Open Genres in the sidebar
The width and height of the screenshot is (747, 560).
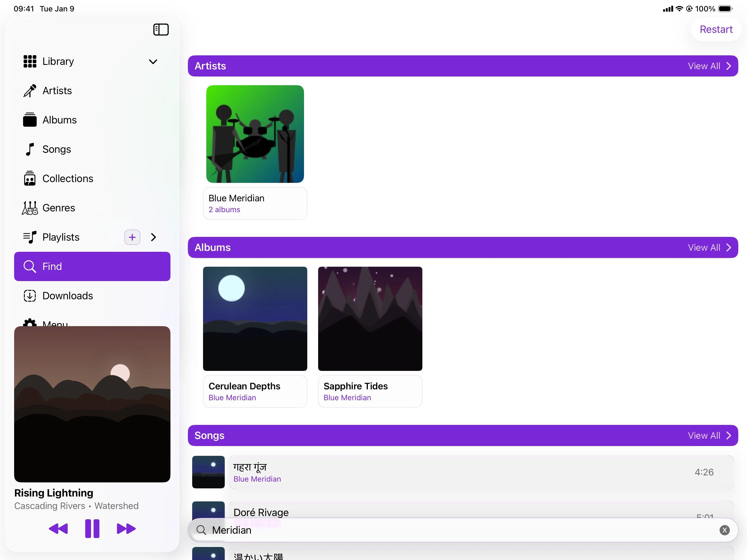(x=58, y=208)
